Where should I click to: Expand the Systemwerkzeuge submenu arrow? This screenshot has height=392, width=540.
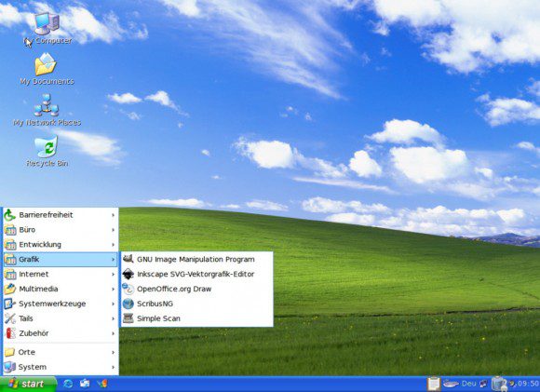[113, 304]
